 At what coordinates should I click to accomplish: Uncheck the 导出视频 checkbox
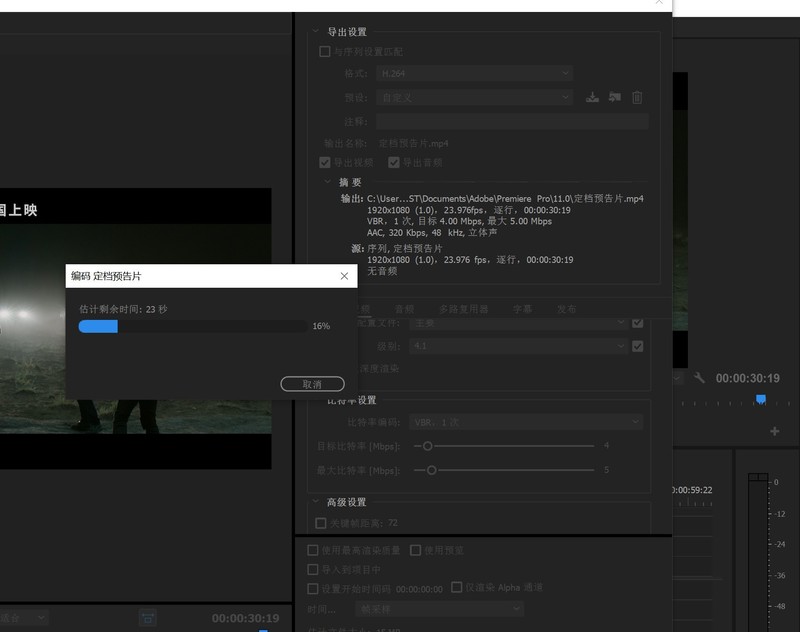[x=324, y=162]
